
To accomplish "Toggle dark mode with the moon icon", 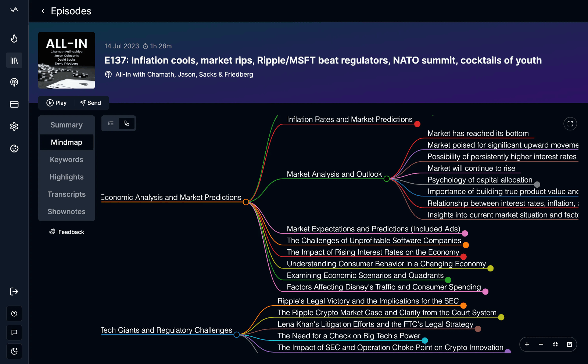I will click(x=14, y=352).
